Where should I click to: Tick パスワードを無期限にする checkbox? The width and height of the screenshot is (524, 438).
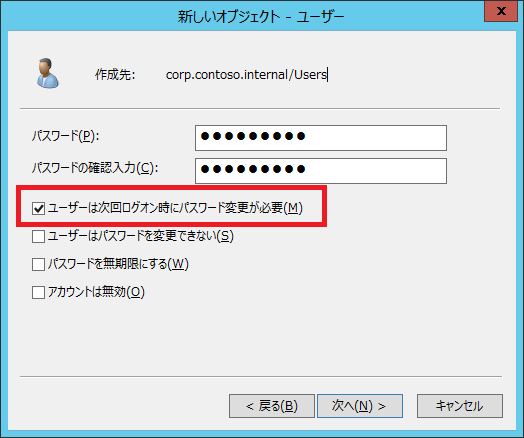pyautogui.click(x=38, y=264)
